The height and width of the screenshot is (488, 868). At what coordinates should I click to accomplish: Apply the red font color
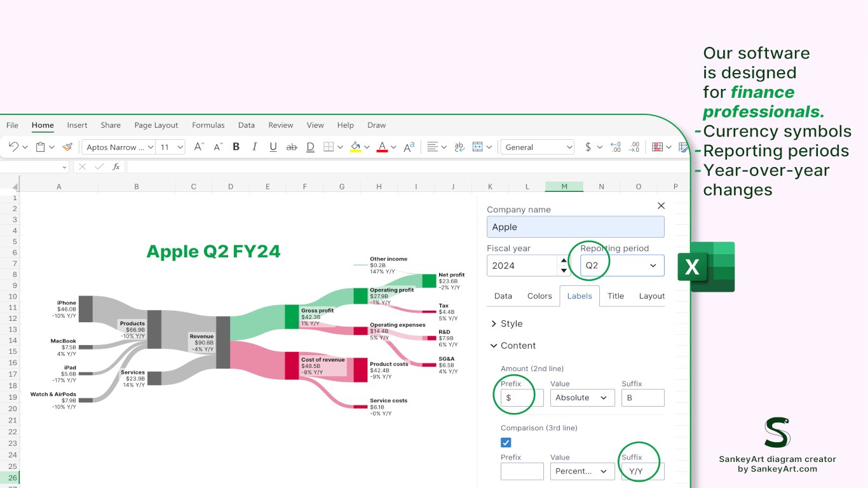[382, 147]
